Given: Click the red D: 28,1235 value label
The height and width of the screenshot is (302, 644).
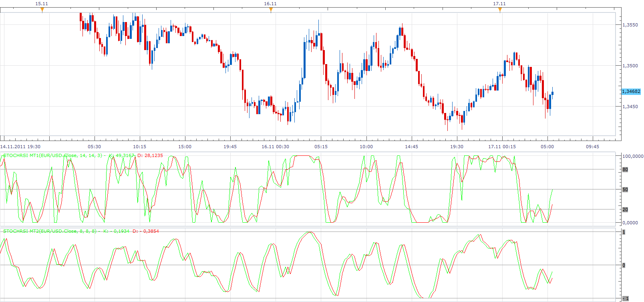Looking at the screenshot, I should tap(150, 155).
